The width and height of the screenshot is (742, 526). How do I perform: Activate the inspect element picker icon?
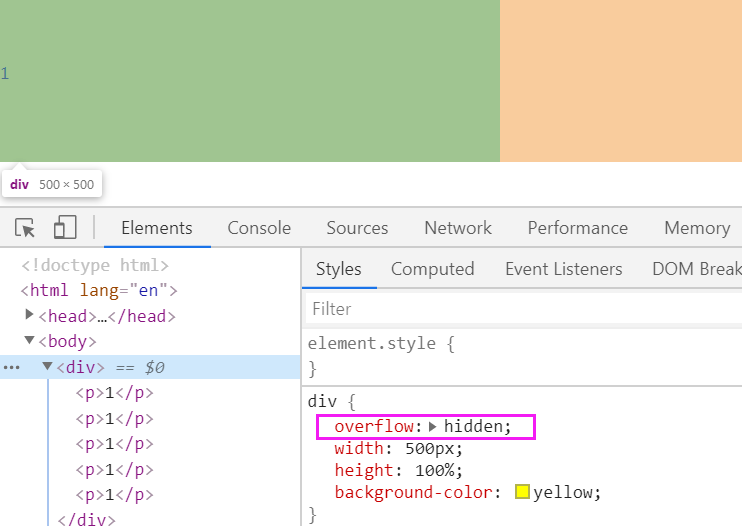click(x=25, y=228)
